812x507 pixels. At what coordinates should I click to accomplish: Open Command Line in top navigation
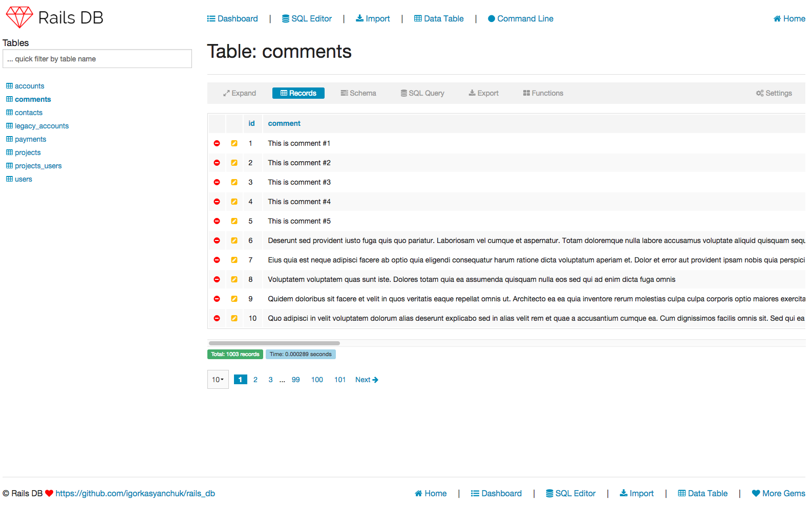pos(521,18)
